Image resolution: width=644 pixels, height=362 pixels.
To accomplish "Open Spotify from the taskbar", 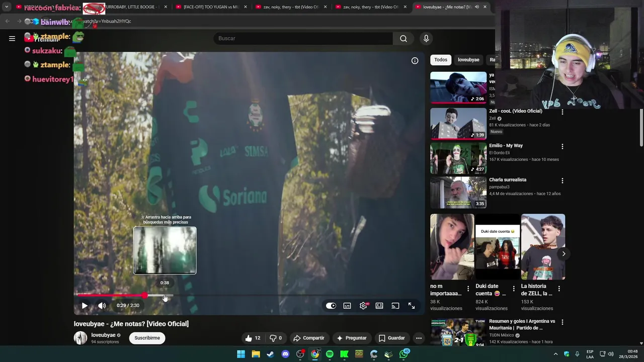I will (x=330, y=354).
